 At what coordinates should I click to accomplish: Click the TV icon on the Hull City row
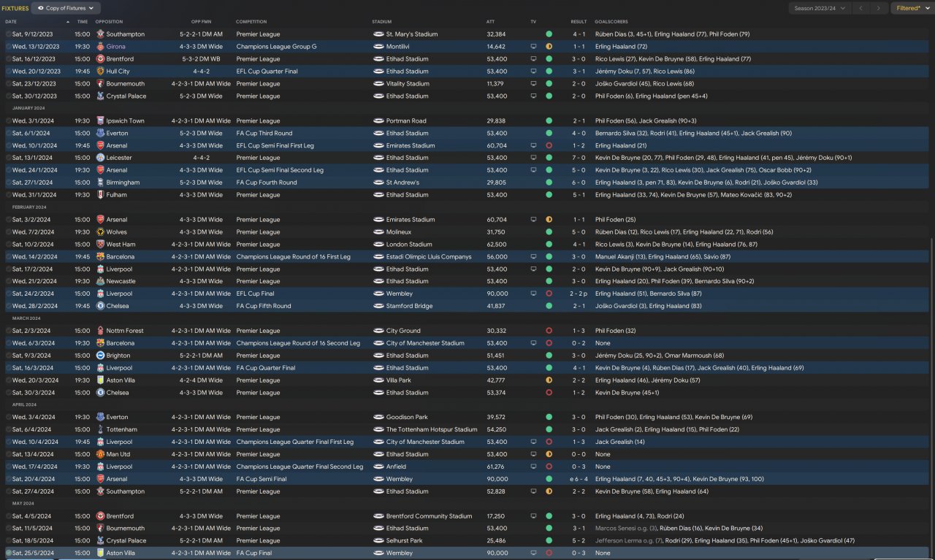click(533, 72)
